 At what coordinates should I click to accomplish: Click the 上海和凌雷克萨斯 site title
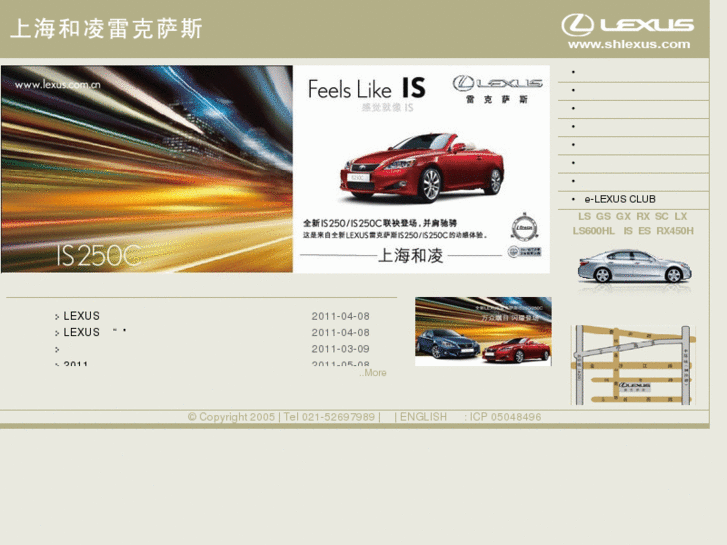(106, 29)
